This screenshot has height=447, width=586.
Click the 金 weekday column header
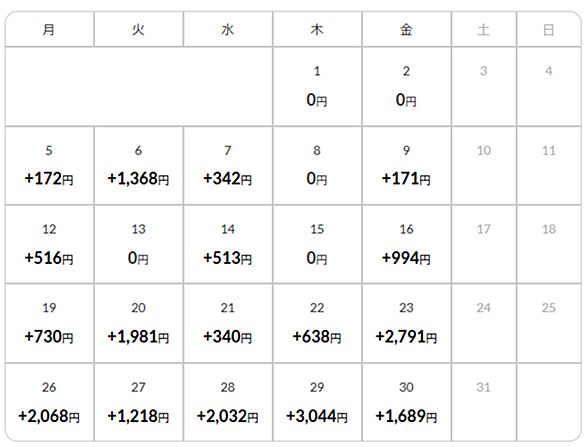click(x=407, y=29)
